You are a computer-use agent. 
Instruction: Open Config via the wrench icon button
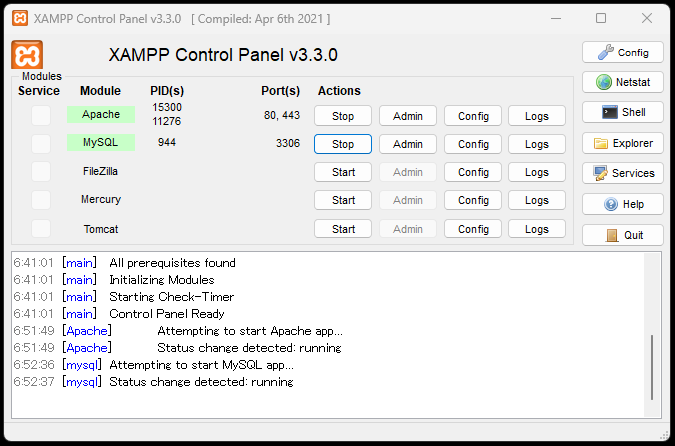tap(622, 53)
